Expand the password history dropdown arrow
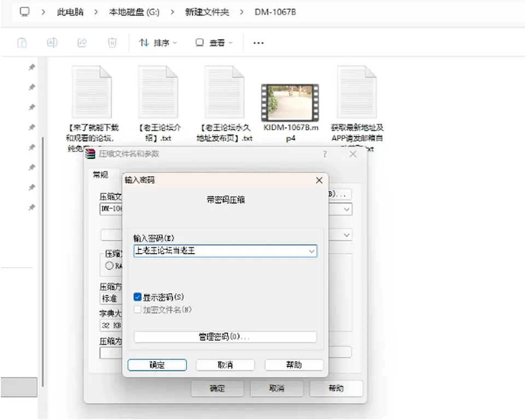This screenshot has width=525, height=420. point(312,251)
